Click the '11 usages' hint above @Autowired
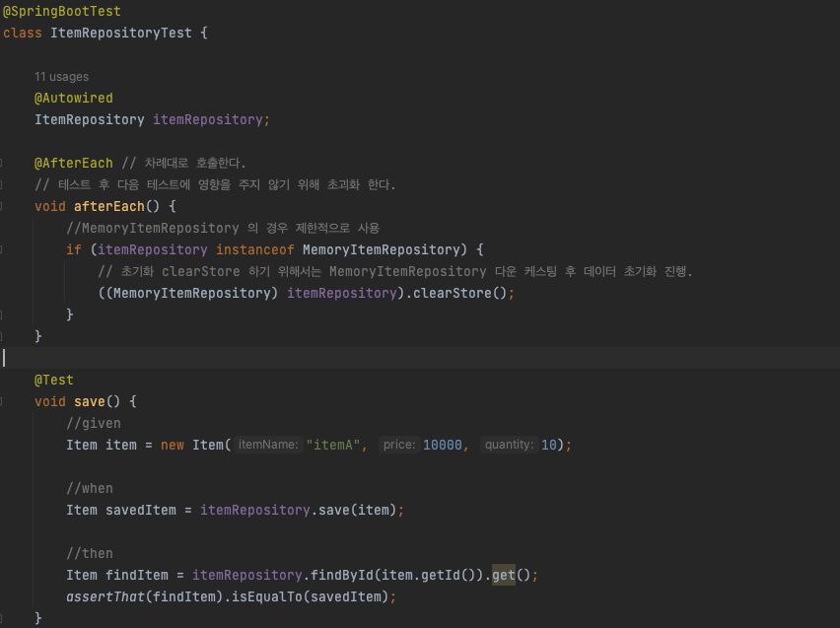This screenshot has height=628, width=840. point(61,77)
